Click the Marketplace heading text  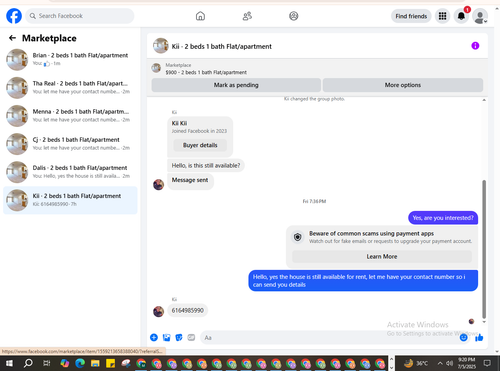click(49, 38)
